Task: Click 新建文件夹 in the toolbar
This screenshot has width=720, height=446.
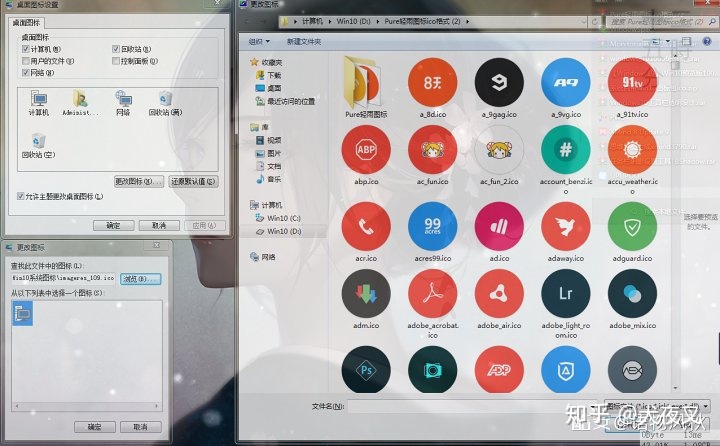Action: click(304, 42)
